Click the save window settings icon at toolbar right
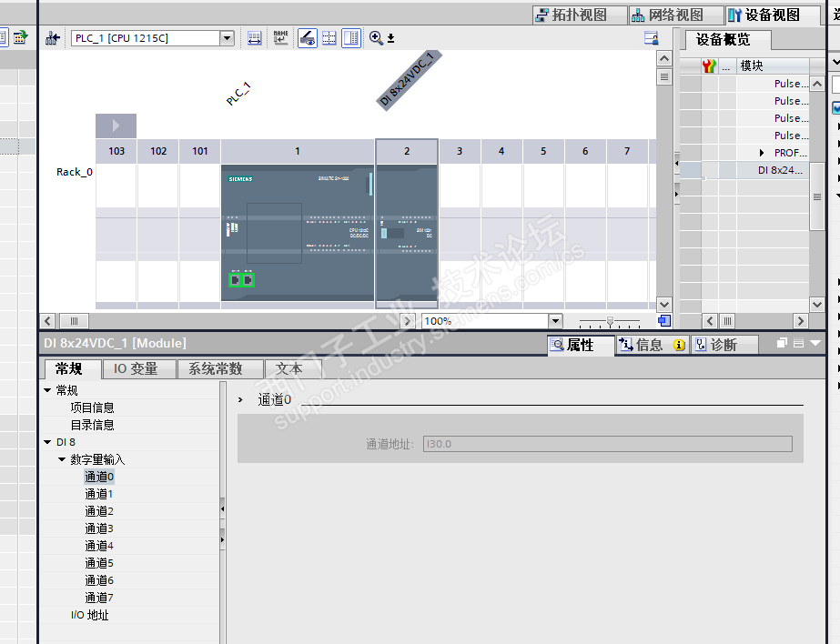 (652, 38)
